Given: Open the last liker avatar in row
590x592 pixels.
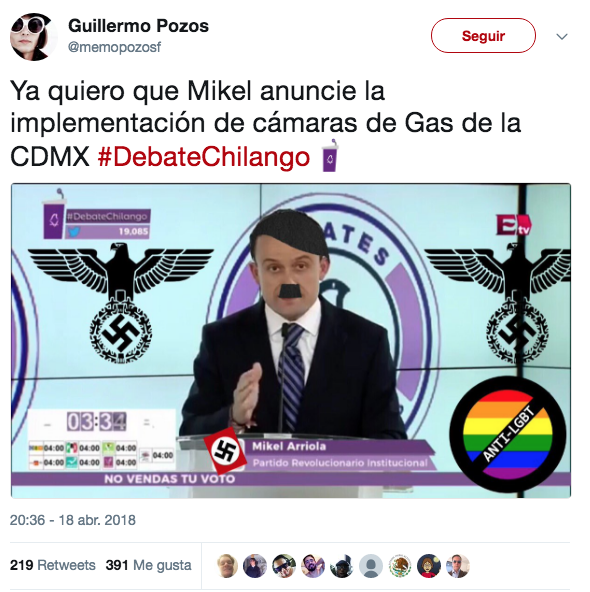Looking at the screenshot, I should click(x=458, y=566).
